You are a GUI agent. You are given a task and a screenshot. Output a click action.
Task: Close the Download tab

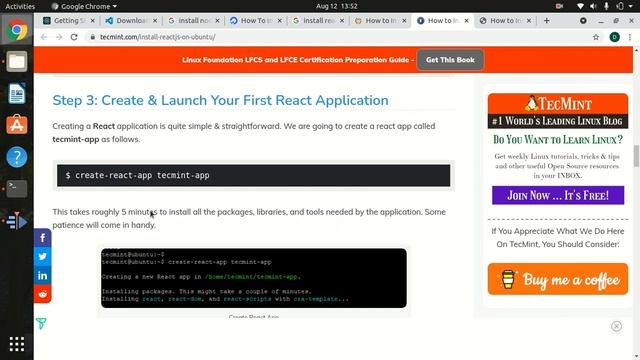155,20
